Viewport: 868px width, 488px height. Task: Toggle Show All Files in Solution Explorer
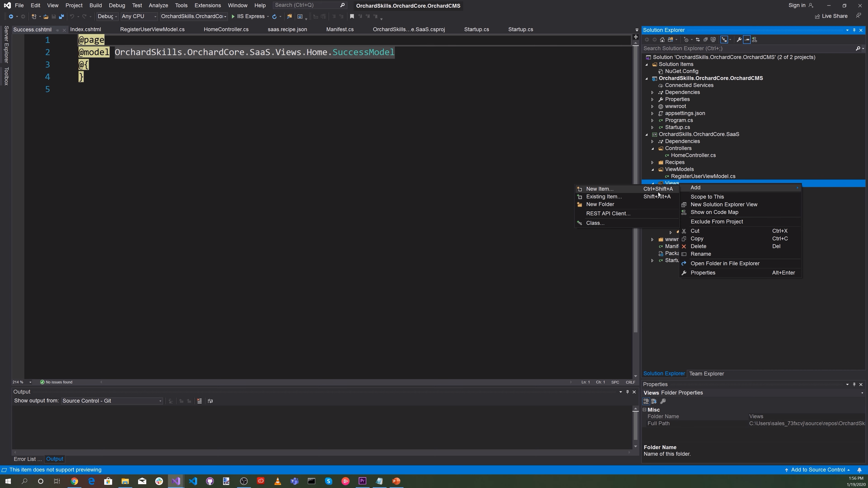click(713, 40)
